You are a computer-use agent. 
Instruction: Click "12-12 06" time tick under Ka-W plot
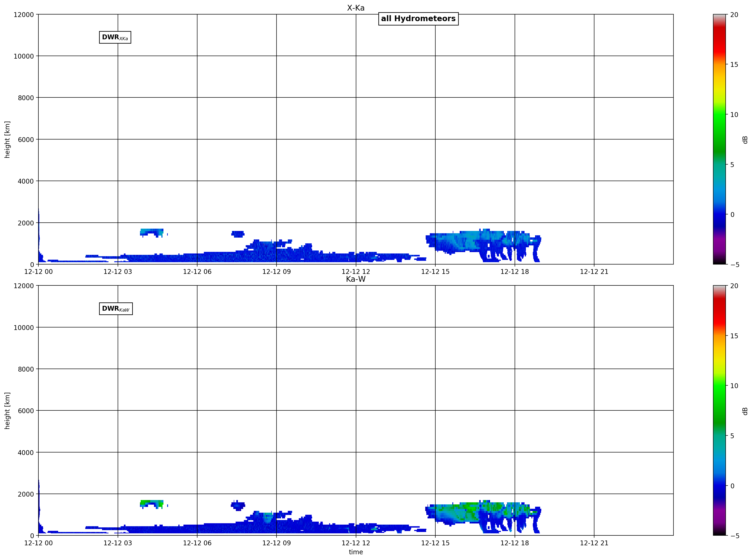click(x=197, y=543)
